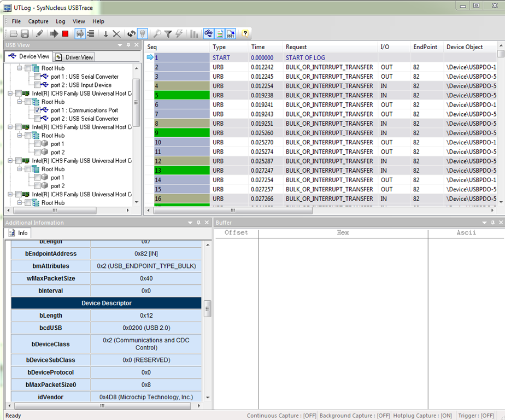Screen dimensions: 505x420
Task: Open the filter funnel tool
Action: (168, 34)
